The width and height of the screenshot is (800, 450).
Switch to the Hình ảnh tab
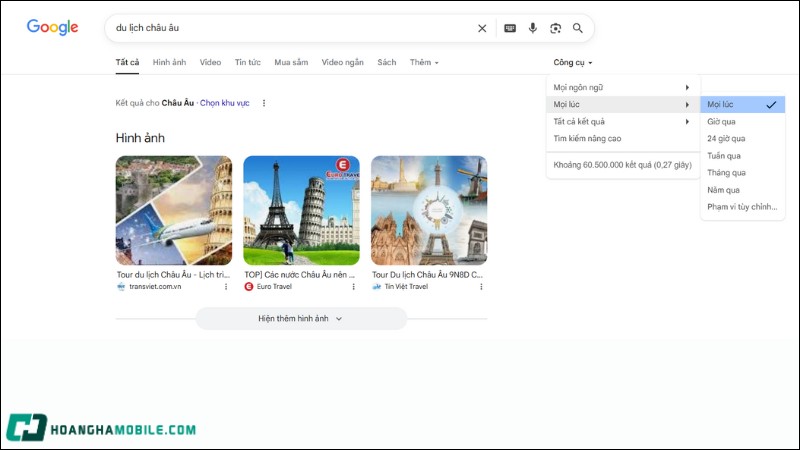tap(169, 62)
